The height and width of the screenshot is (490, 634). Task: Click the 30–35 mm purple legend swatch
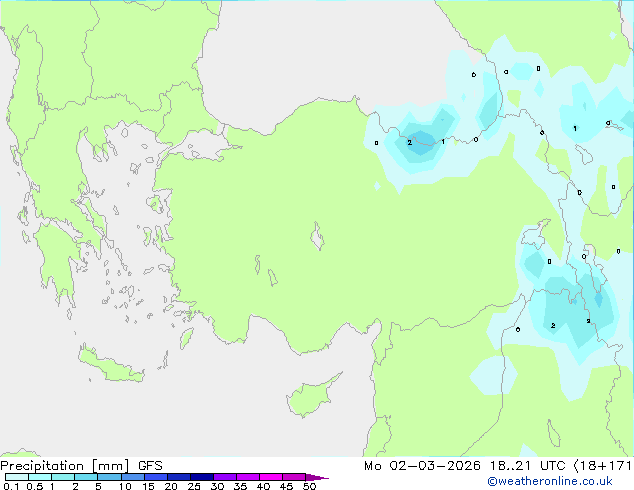[225, 477]
